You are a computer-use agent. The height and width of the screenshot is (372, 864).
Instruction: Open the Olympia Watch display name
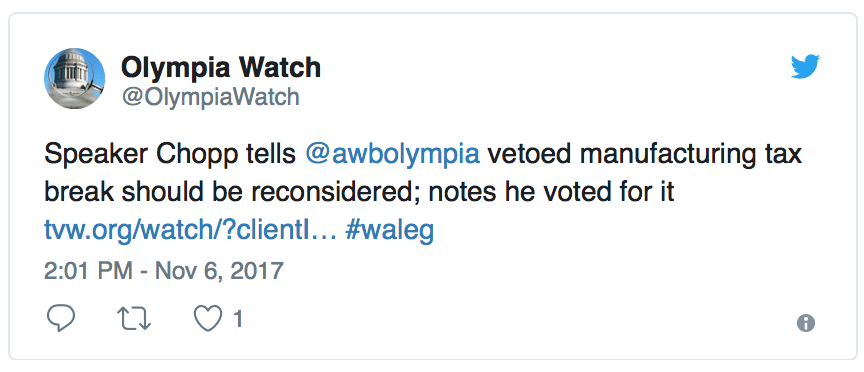coord(220,68)
